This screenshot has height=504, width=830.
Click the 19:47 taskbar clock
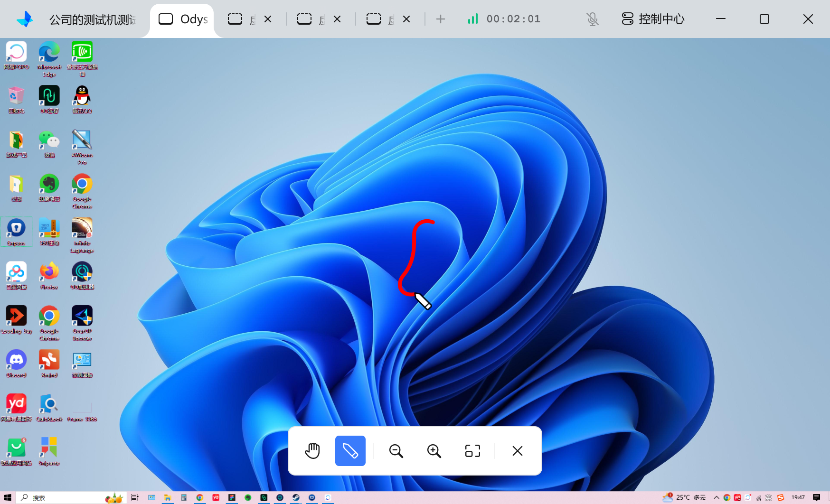(x=798, y=497)
